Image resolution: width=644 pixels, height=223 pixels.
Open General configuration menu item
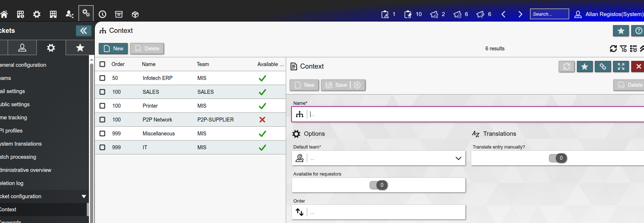[23, 65]
